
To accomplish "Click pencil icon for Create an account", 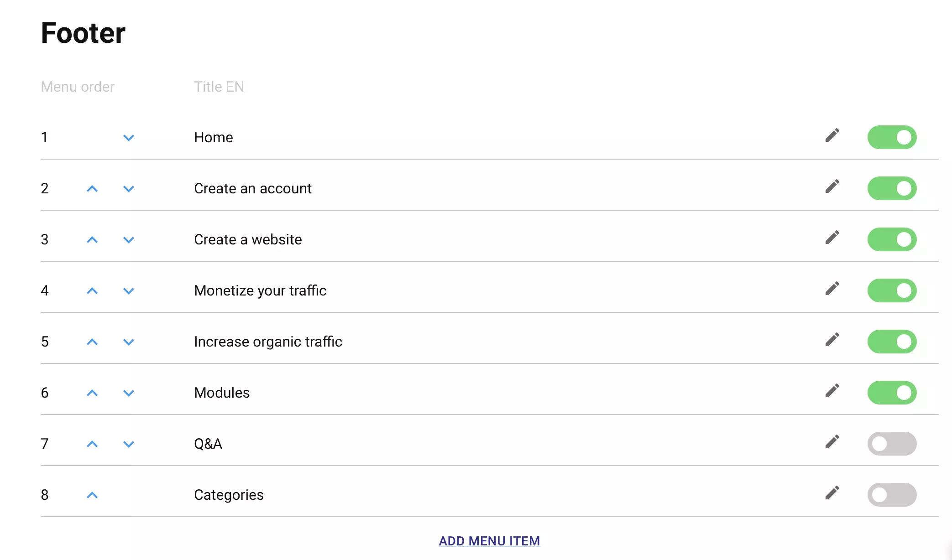I will pyautogui.click(x=832, y=187).
